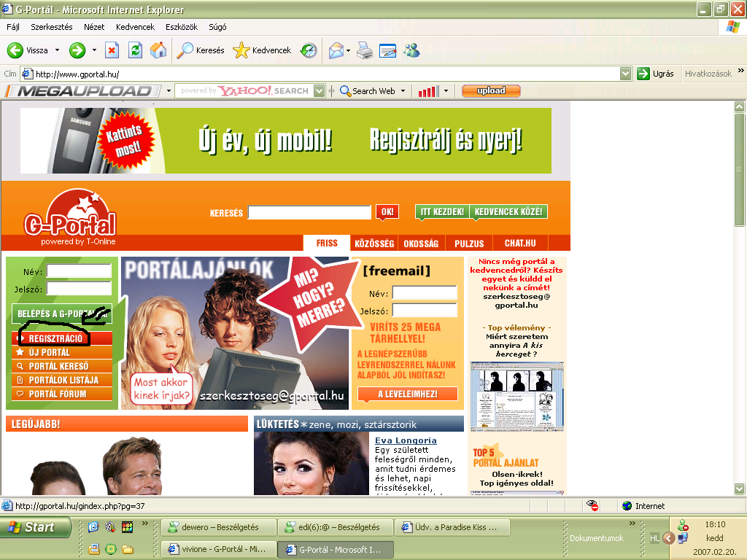The height and width of the screenshot is (560, 747).
Task: Open the Eszközök menu
Action: point(182,27)
